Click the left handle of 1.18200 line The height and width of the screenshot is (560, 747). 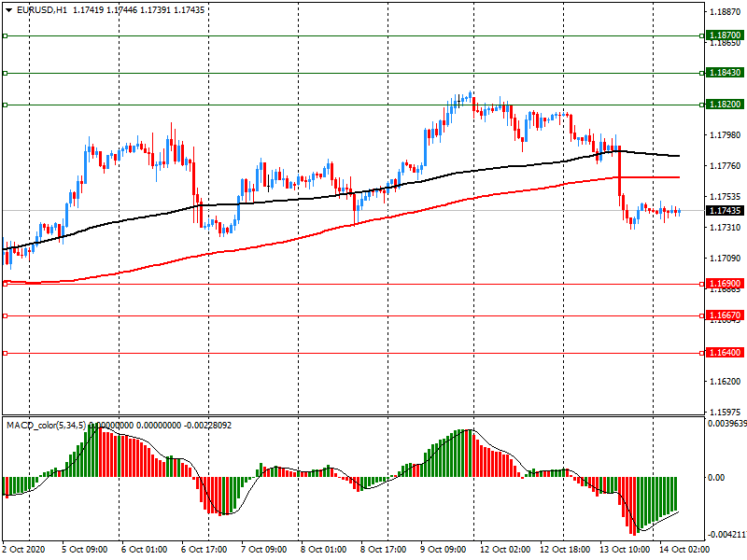[6, 105]
